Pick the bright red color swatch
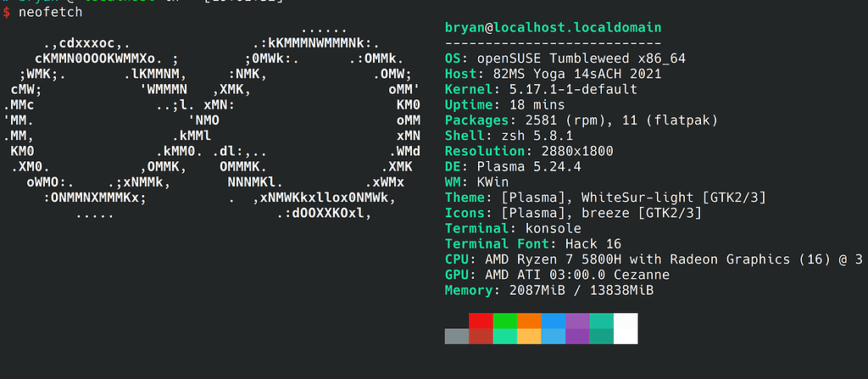The width and height of the screenshot is (868, 379). click(481, 320)
